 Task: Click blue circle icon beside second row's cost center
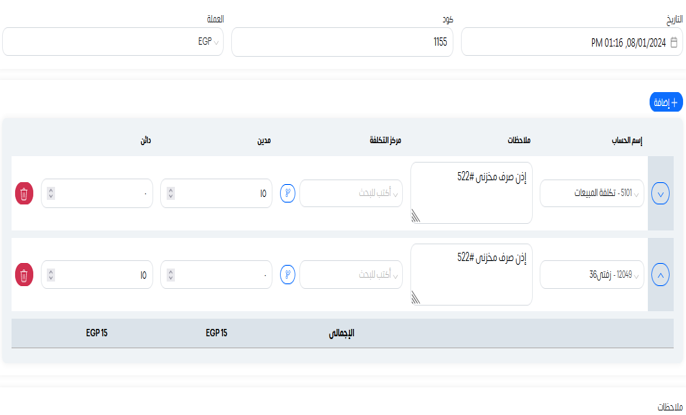(x=288, y=274)
